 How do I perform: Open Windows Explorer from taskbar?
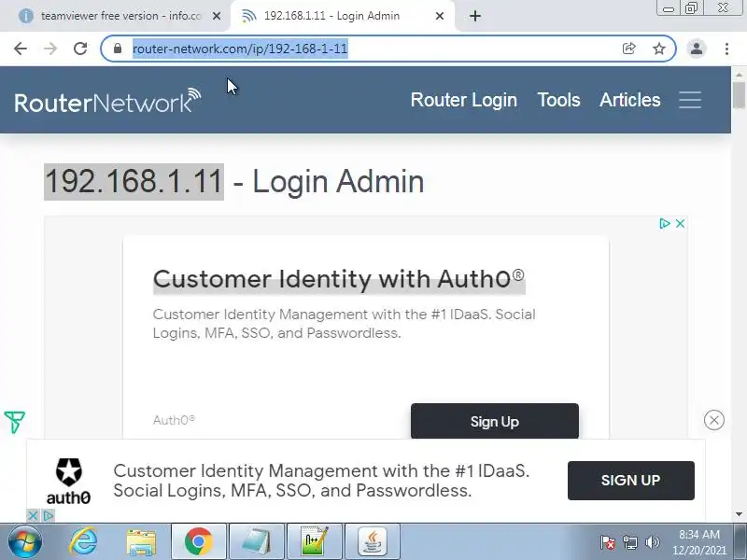pos(141,541)
